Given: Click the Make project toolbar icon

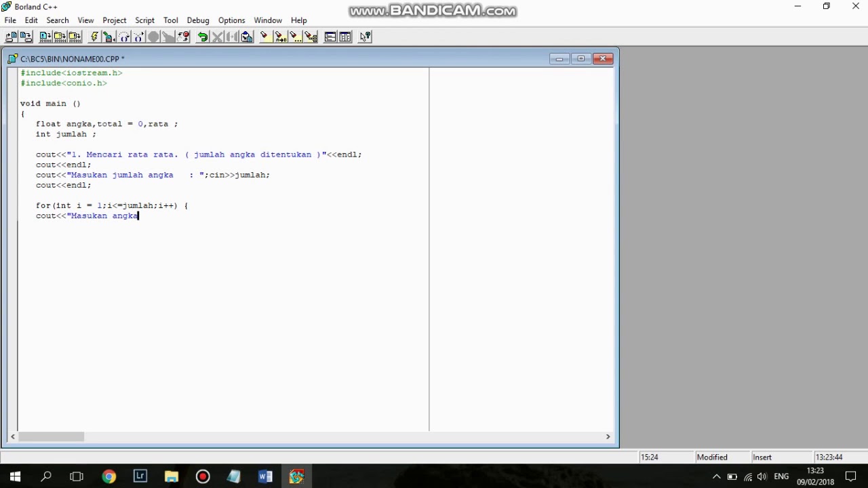Looking at the screenshot, I should (60, 37).
